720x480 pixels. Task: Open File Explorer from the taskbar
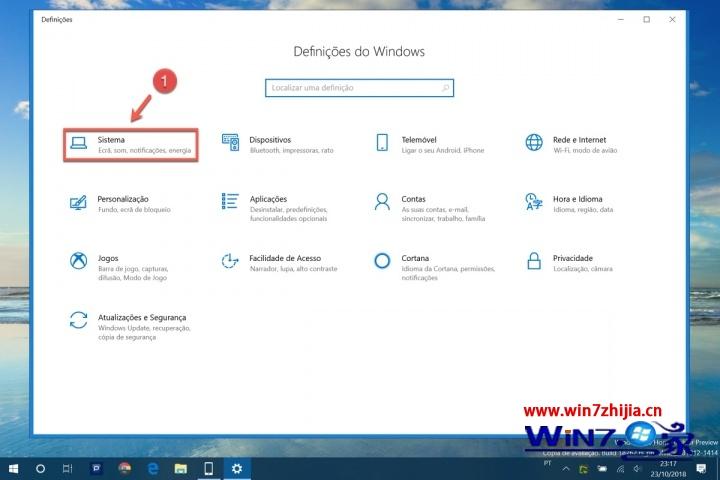click(181, 469)
